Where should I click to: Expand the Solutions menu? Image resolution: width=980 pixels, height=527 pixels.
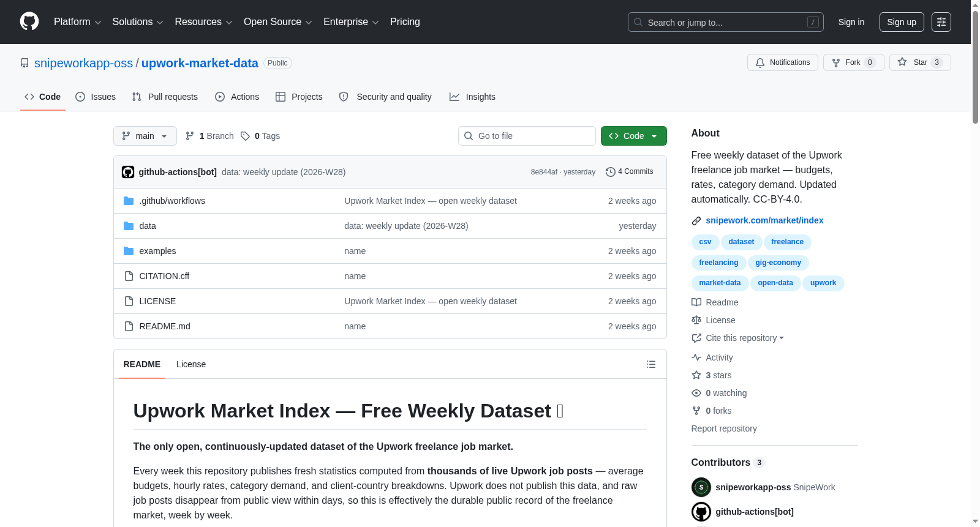pyautogui.click(x=138, y=22)
